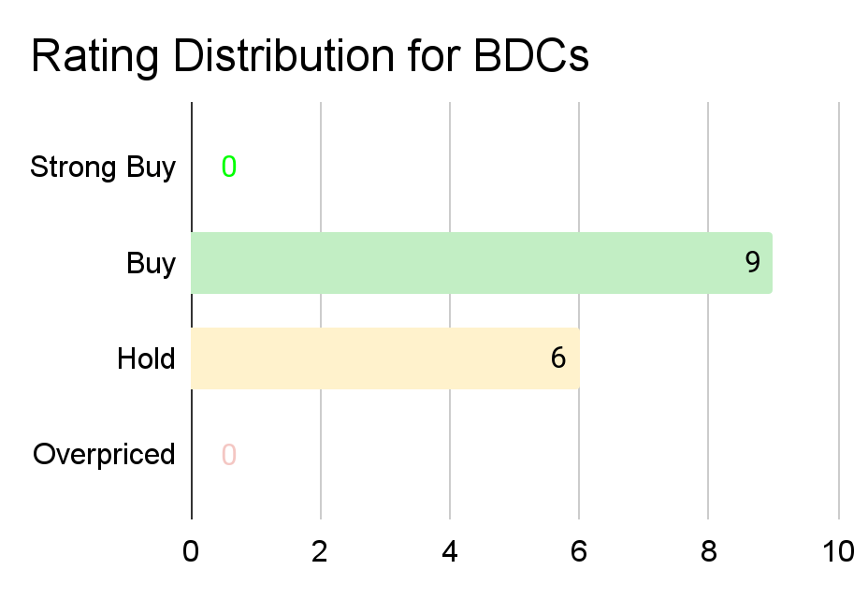Viewport: 868px width, 599px height.
Task: Select the green 0 Strong Buy value
Action: (229, 168)
